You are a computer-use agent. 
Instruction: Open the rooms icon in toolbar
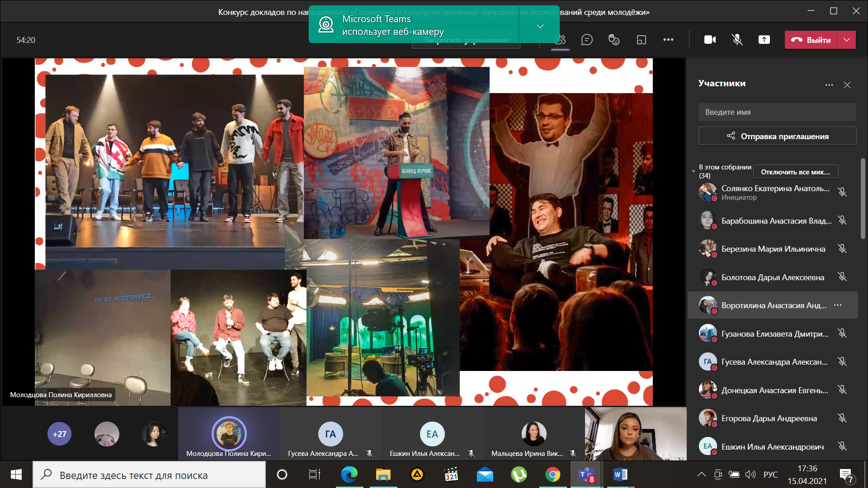coord(641,40)
